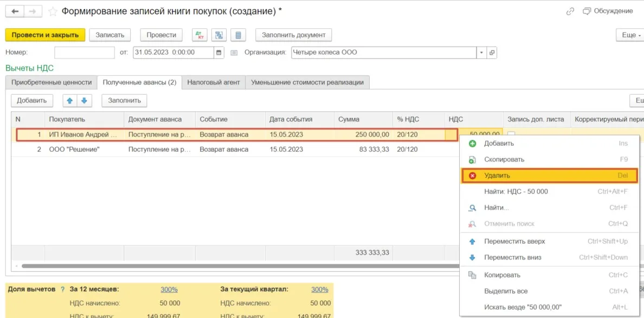Screen dimensions: 644x318
Task: Click the back navigation arrow
Action: click(15, 11)
